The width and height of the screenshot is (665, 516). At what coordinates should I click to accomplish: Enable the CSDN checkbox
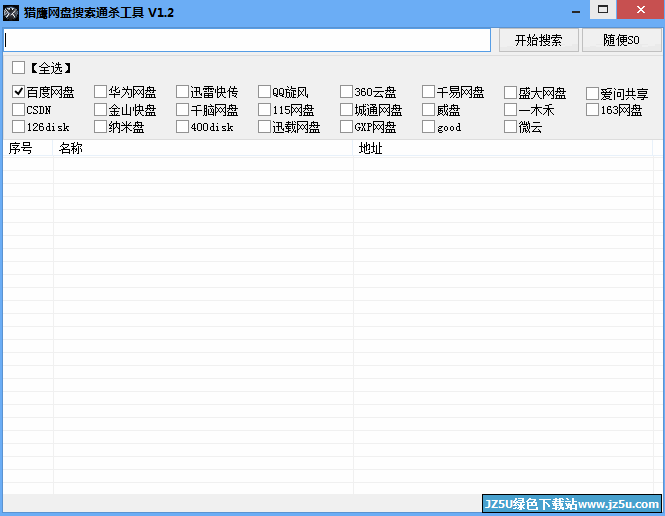(x=19, y=109)
